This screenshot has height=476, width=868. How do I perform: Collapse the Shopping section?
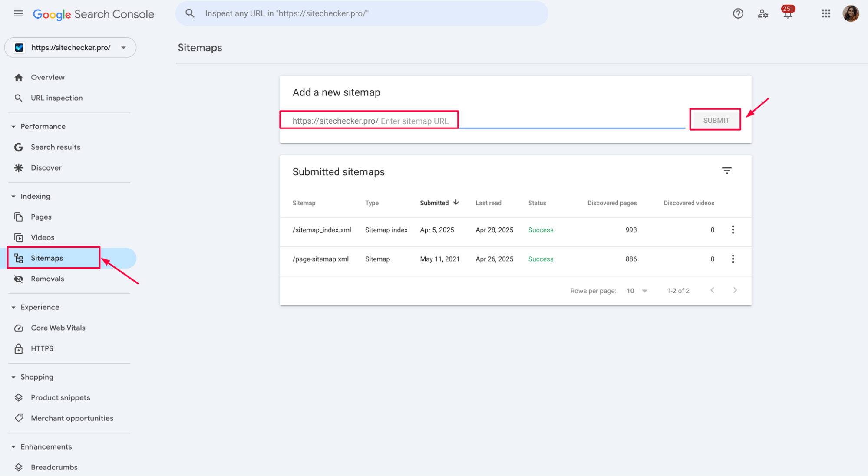13,378
